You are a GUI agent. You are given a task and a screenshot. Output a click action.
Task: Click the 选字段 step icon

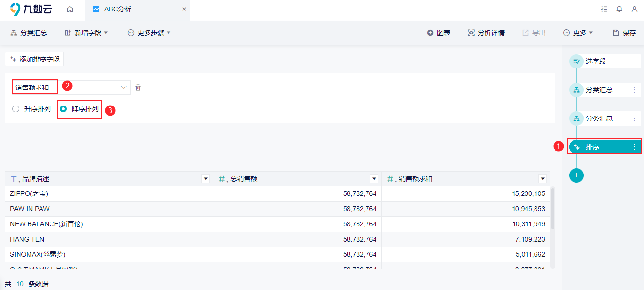(x=576, y=61)
